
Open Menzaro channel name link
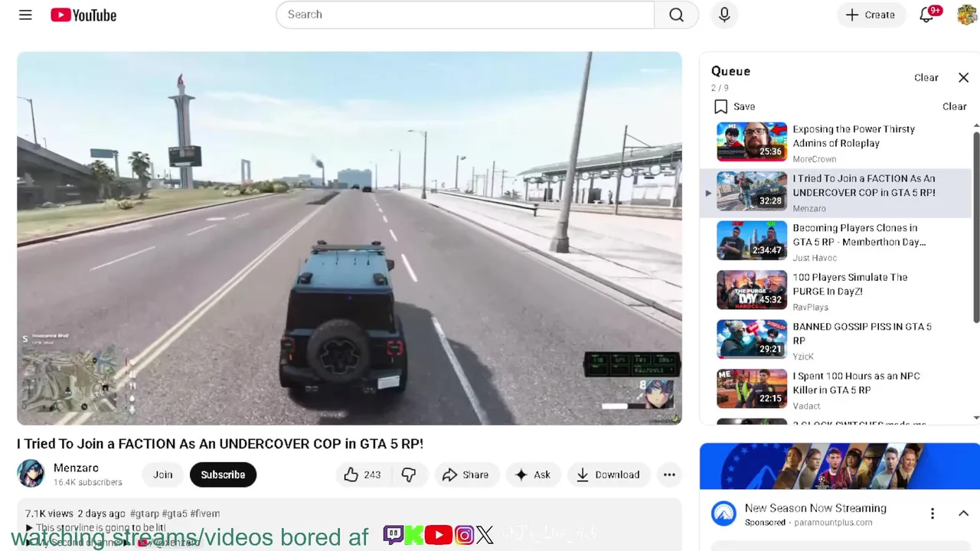coord(76,468)
